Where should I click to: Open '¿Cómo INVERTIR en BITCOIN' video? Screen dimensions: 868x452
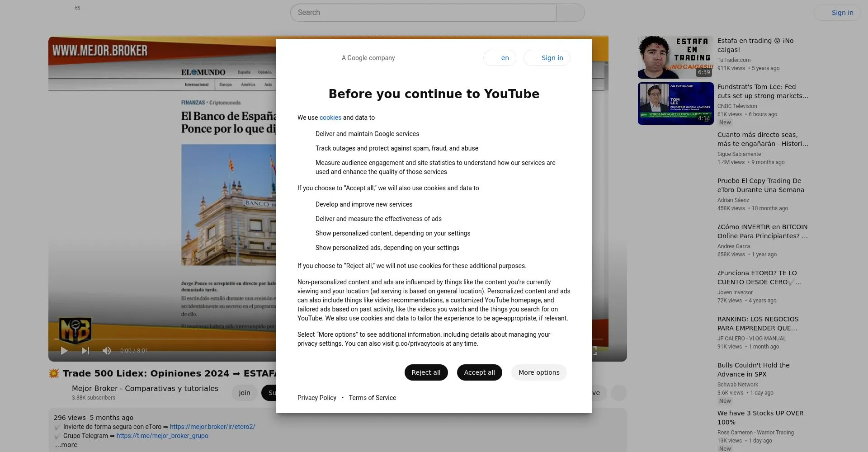pos(763,231)
